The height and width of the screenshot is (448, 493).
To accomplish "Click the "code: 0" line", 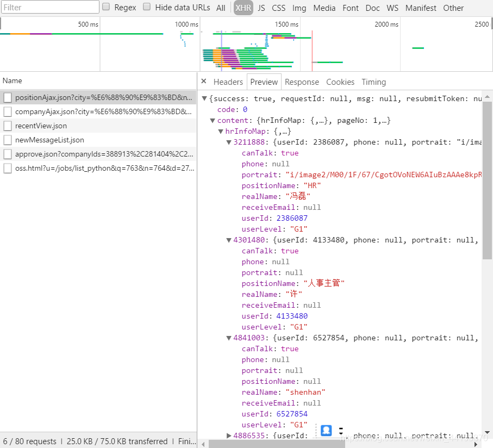I will [x=232, y=110].
